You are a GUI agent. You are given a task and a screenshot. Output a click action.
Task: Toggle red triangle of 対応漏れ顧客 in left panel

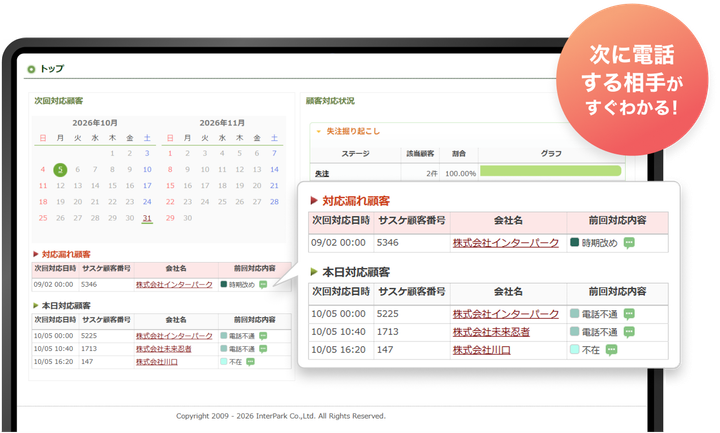tap(36, 254)
